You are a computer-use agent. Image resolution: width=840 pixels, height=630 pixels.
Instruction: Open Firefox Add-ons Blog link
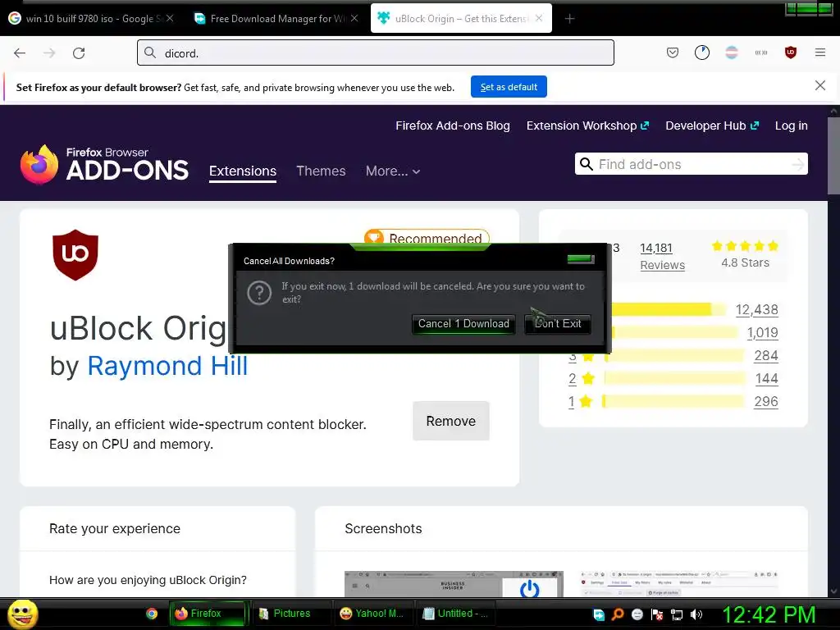tap(453, 126)
